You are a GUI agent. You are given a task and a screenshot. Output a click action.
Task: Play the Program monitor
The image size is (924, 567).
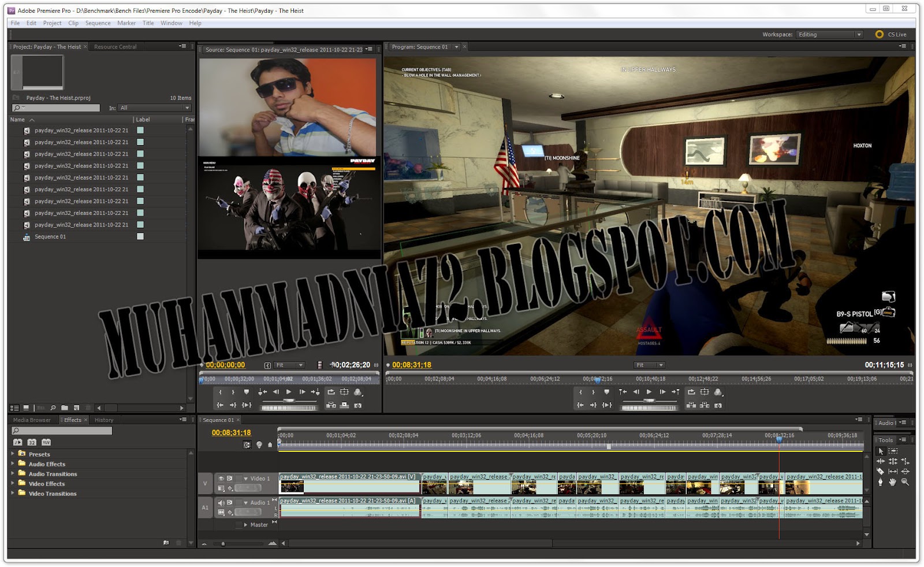coord(649,392)
